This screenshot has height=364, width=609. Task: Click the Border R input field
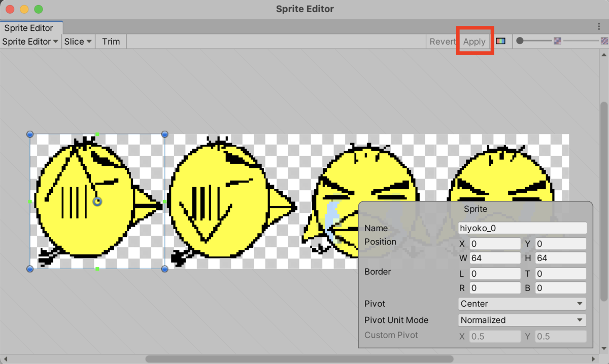coord(495,288)
